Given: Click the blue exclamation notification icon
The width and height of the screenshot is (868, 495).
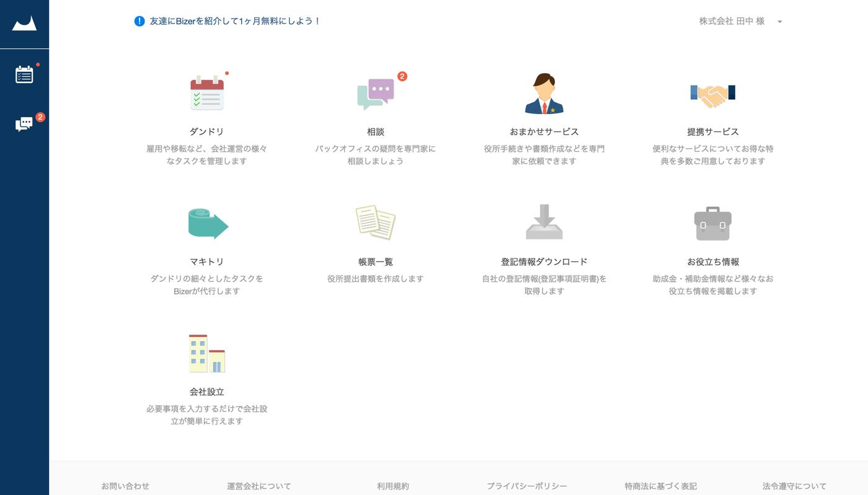Looking at the screenshot, I should [x=138, y=20].
